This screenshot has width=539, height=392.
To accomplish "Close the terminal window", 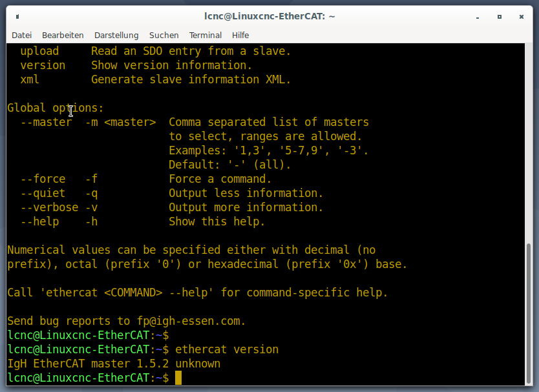I will 522,17.
